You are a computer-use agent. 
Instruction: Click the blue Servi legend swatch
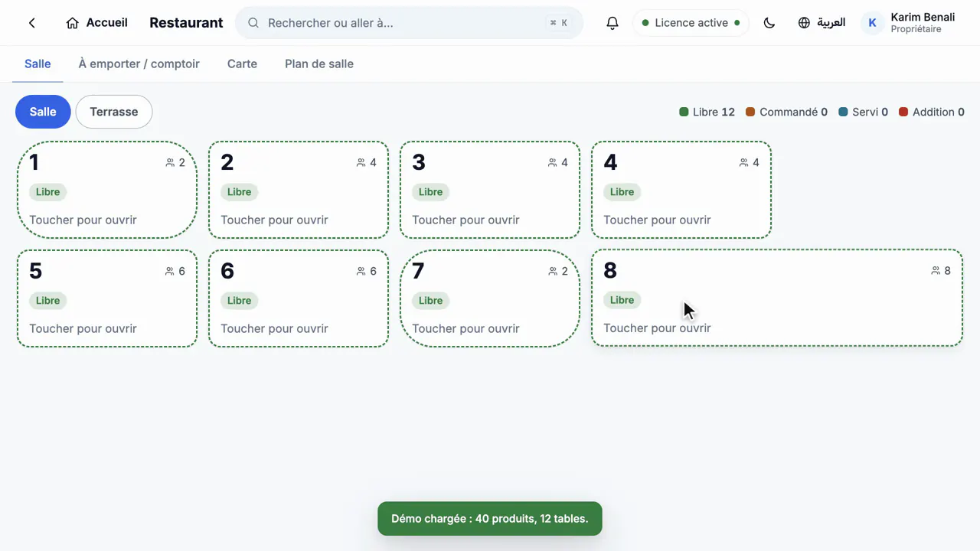coord(843,112)
